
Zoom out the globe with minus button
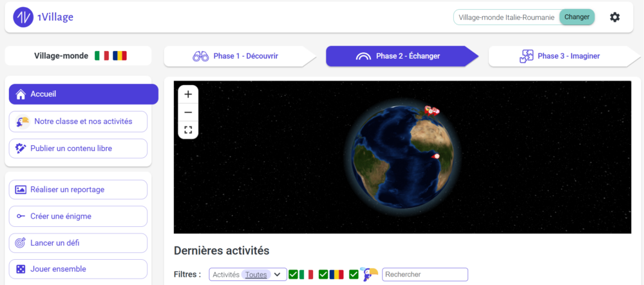188,112
